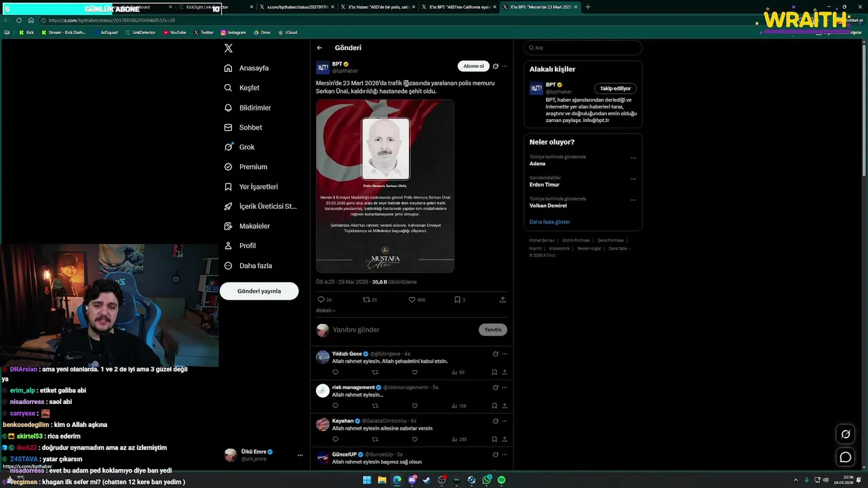Screen dimensions: 868x488
Task: Open File Explorer from the taskbar
Action: [x=382, y=480]
